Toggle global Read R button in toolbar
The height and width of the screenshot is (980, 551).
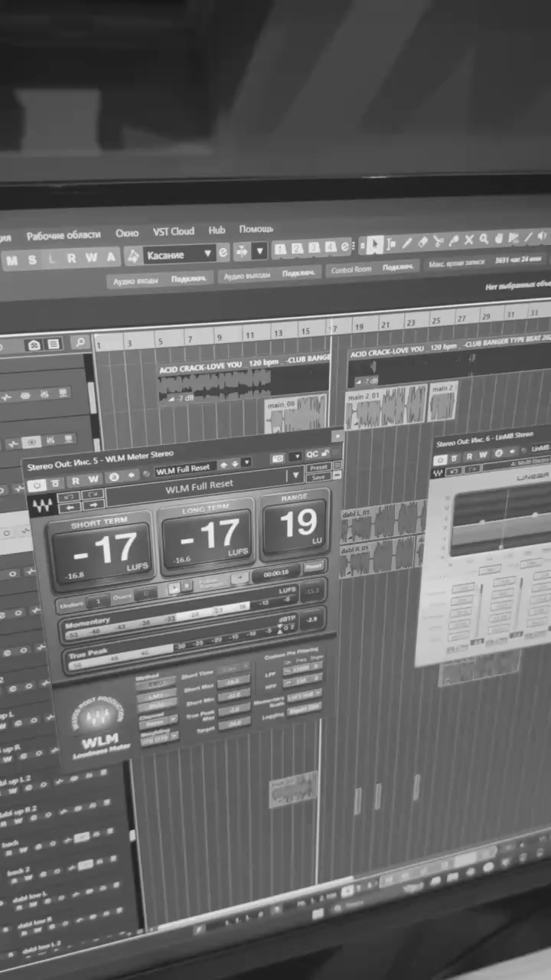coord(72,258)
